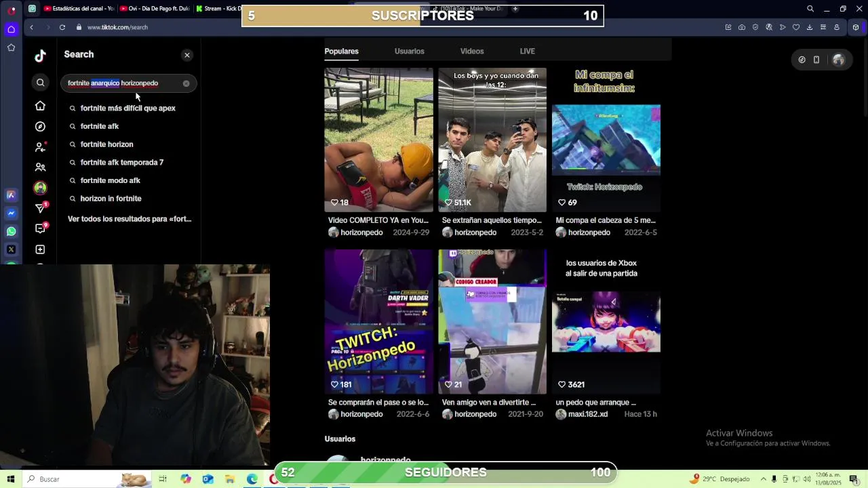This screenshot has height=488, width=868.
Task: Switch to 'Ovi - Dia De Pago ft. Duki' tab
Action: [154, 9]
